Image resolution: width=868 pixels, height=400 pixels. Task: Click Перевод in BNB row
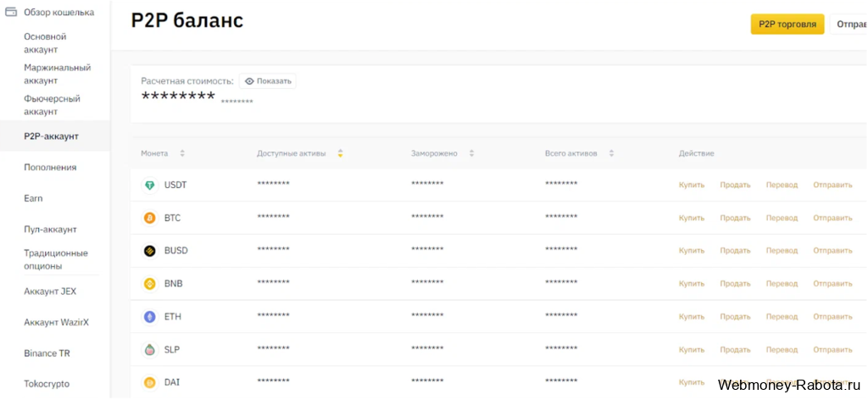(x=782, y=283)
